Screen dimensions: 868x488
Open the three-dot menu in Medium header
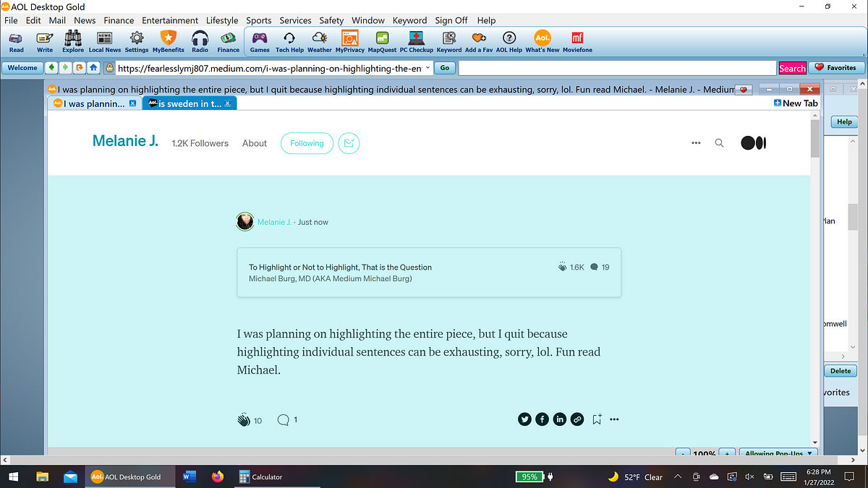click(x=696, y=143)
